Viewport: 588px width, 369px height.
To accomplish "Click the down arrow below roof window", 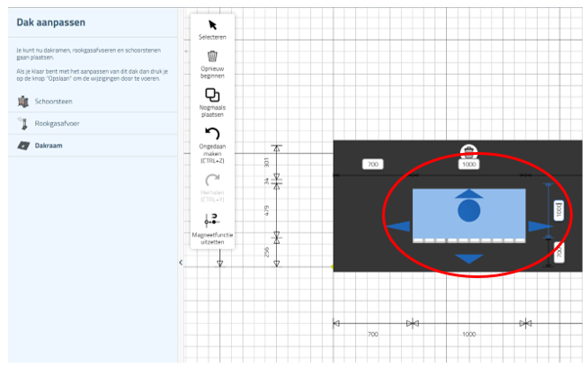I will point(468,259).
